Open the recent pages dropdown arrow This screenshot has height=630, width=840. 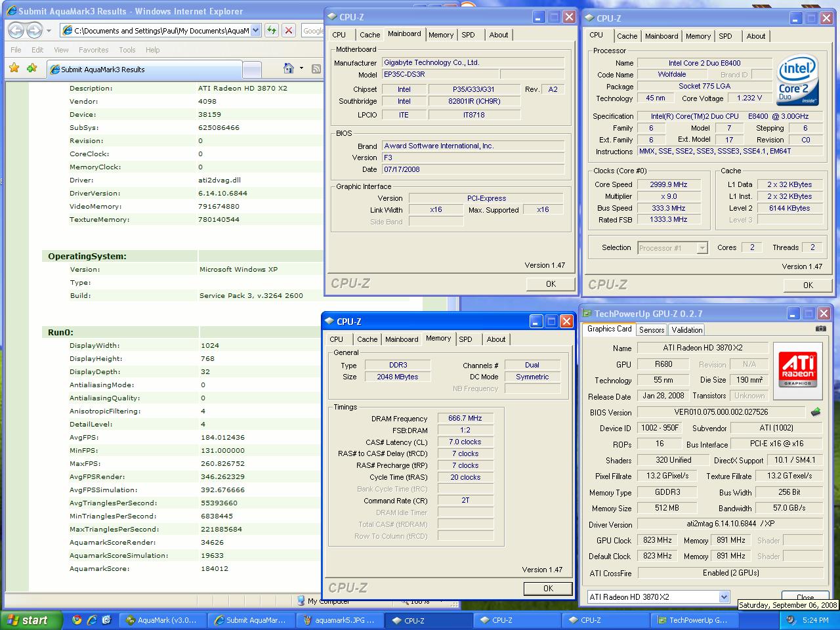[49, 30]
